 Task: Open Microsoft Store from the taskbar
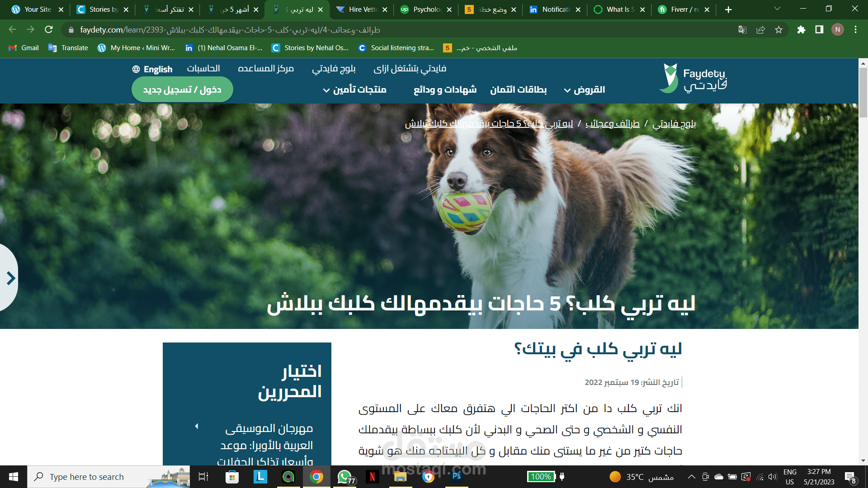click(x=232, y=477)
